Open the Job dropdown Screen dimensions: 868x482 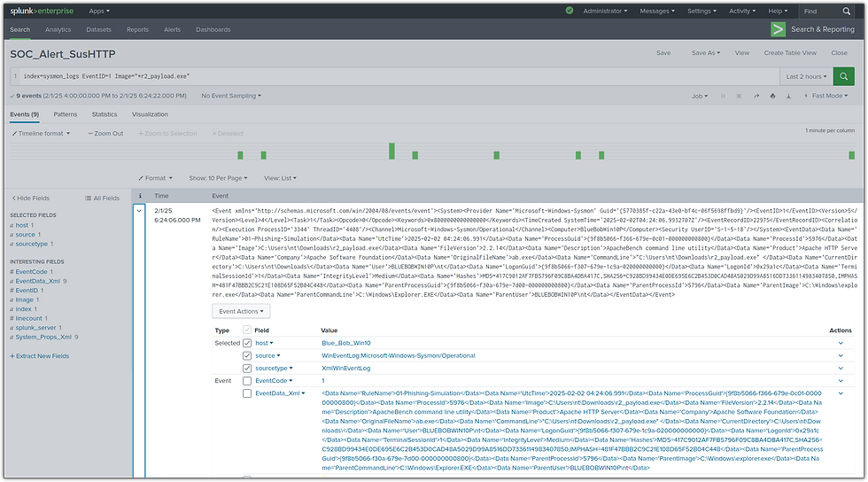point(700,96)
